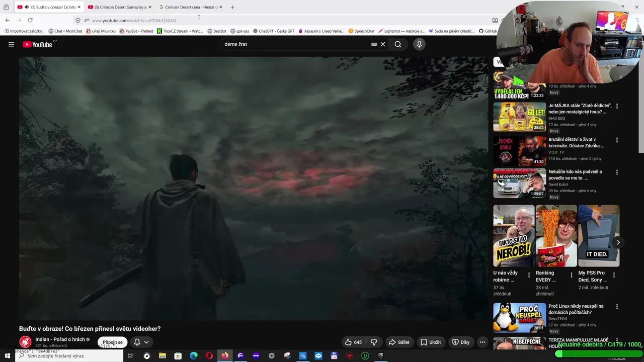
Task: Open the uPaji Mluvítko bookmark
Action: [101, 31]
